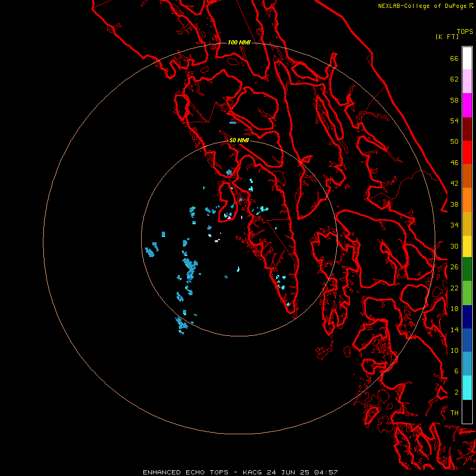Select the dark red 54 kft swatch
476x476 pixels.
pos(467,129)
